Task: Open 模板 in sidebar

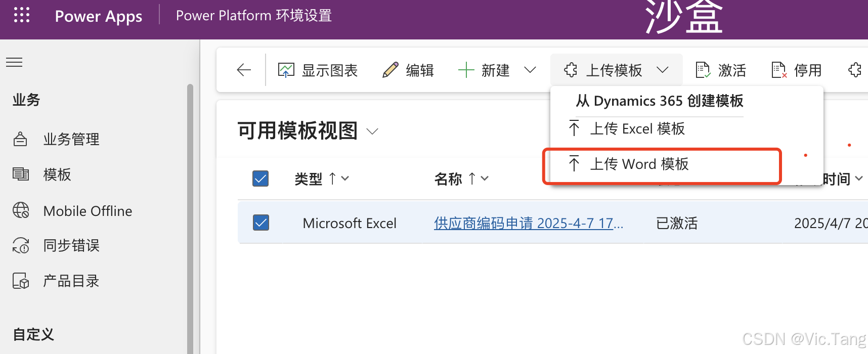Action: (x=57, y=174)
